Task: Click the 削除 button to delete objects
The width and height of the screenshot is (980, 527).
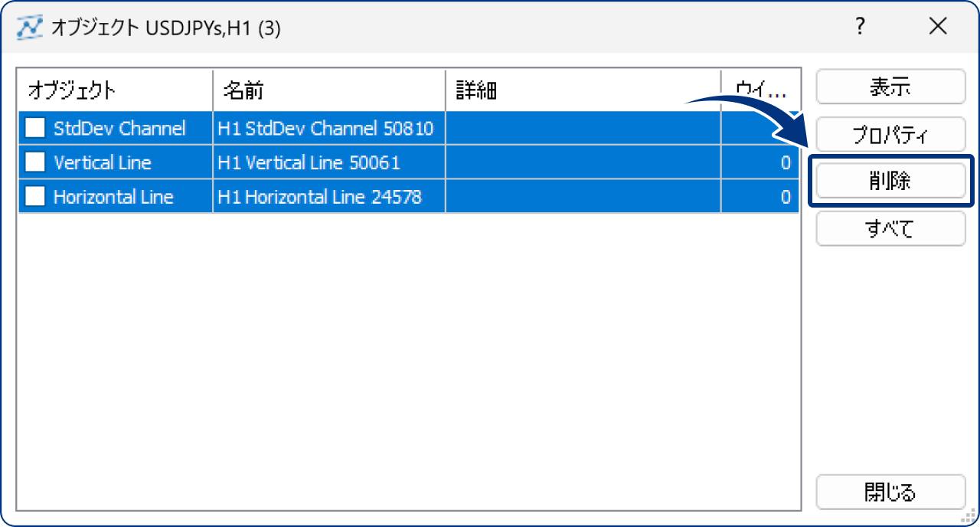Action: [x=890, y=181]
